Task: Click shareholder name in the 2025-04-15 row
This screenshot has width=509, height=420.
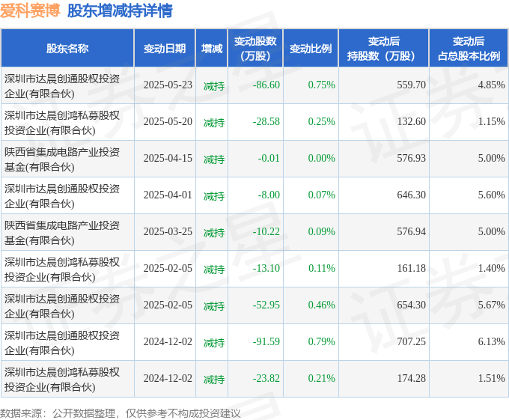Action: point(62,159)
